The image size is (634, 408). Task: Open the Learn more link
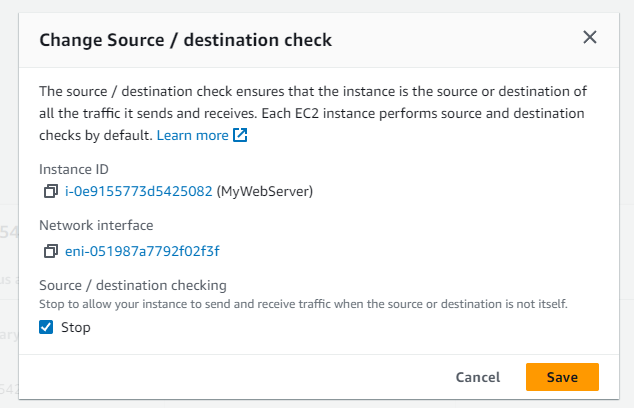[x=192, y=135]
